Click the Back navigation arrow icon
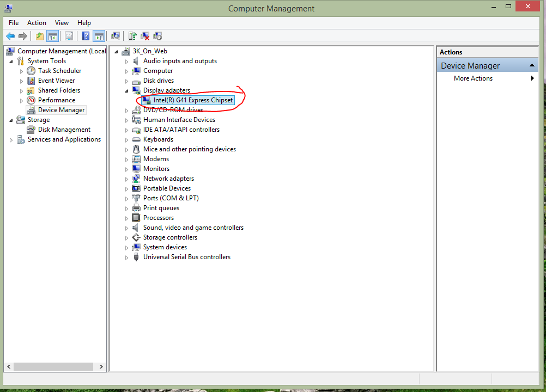The width and height of the screenshot is (546, 392). [10, 36]
